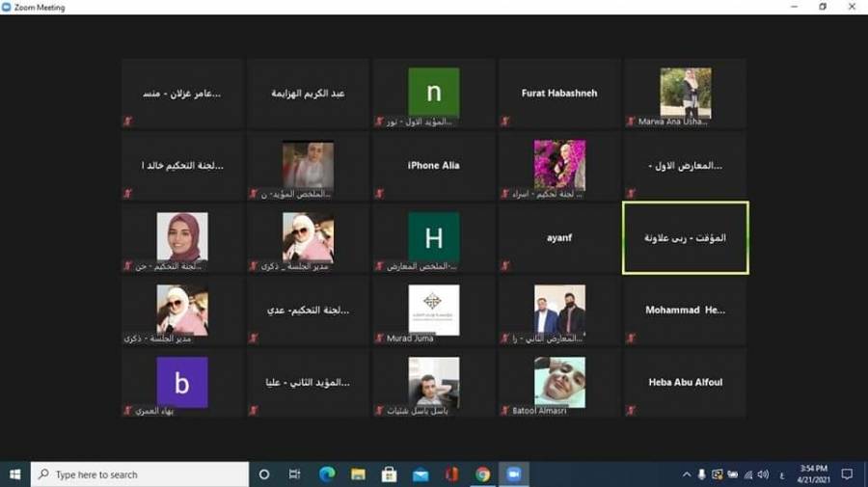Click flower photo of لجنة تحكيم - اسراء
The width and height of the screenshot is (868, 487).
[x=559, y=165]
